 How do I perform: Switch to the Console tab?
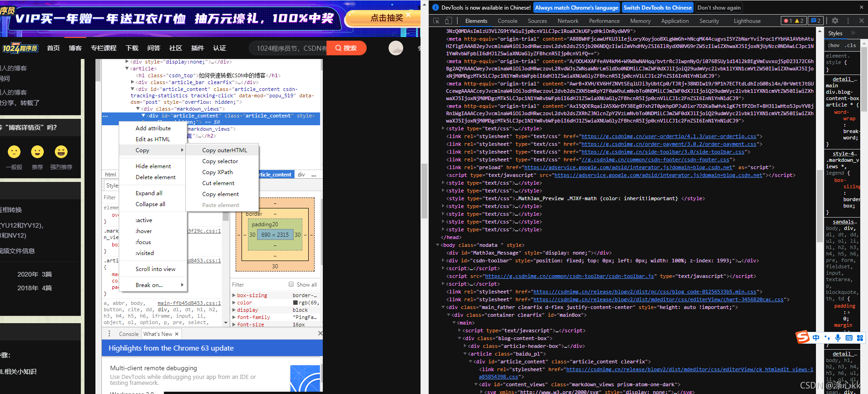[507, 21]
